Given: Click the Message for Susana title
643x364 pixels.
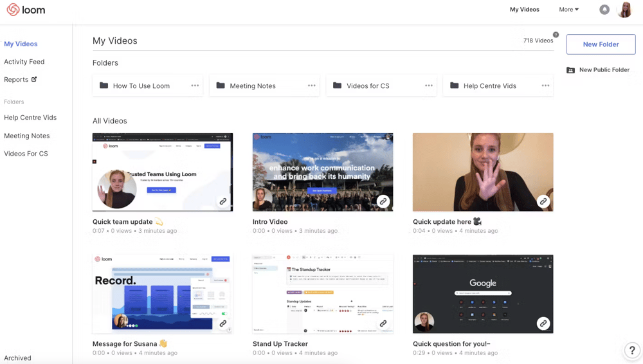Looking at the screenshot, I should (130, 343).
